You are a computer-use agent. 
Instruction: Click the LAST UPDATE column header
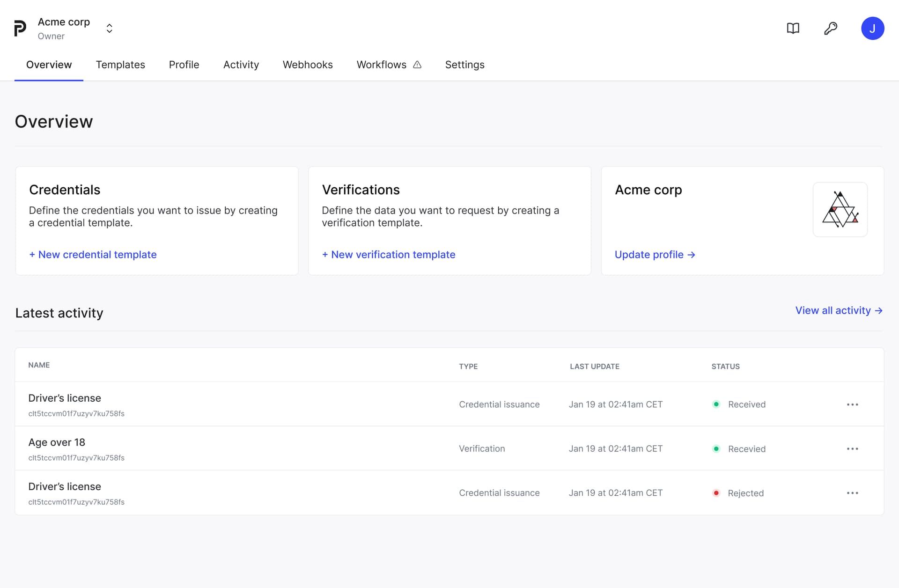[x=594, y=367]
